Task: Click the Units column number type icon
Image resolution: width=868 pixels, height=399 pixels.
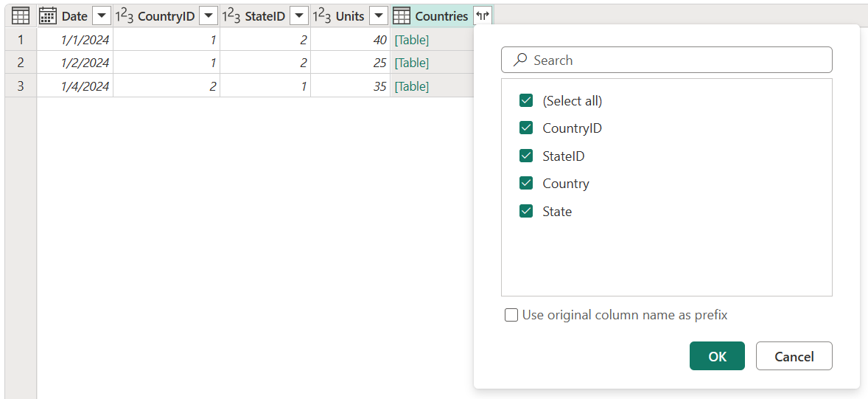Action: pos(321,16)
